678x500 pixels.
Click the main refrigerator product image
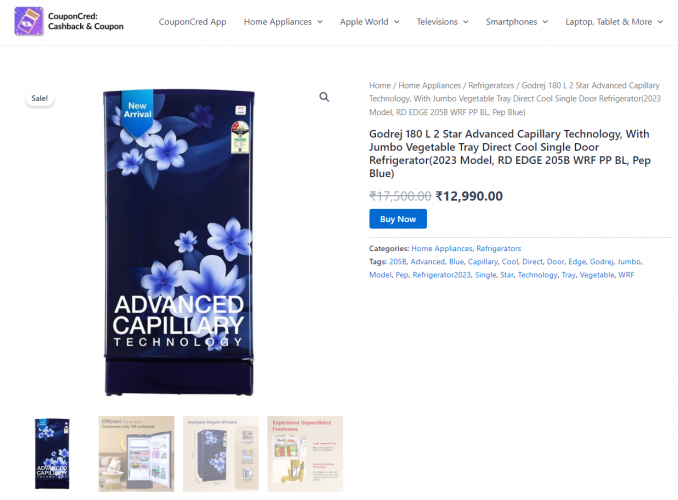pyautogui.click(x=179, y=242)
